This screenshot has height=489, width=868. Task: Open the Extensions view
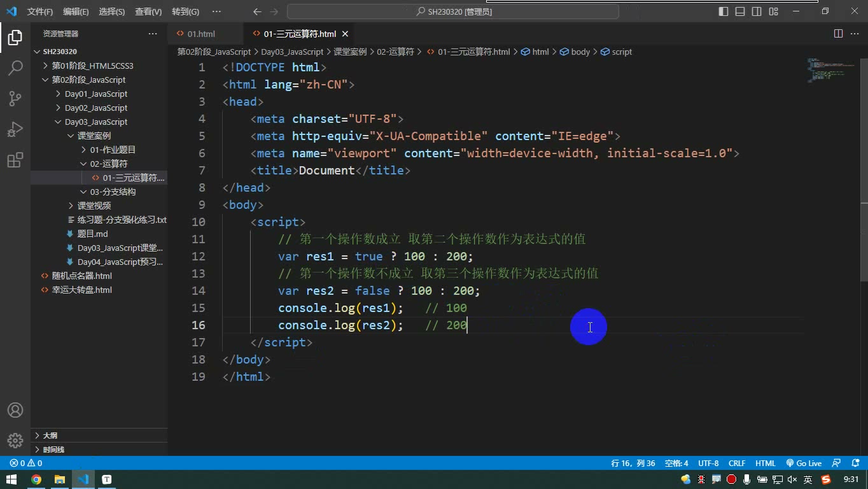pos(15,159)
